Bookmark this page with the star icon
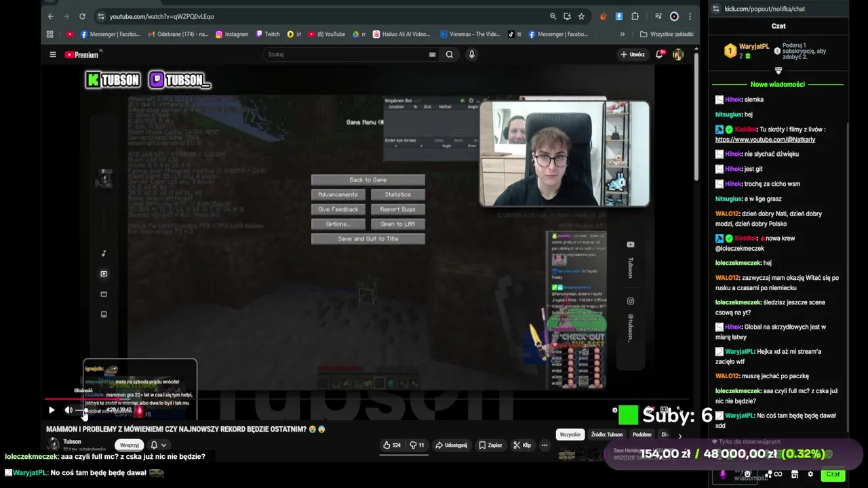The image size is (868, 488). (581, 16)
